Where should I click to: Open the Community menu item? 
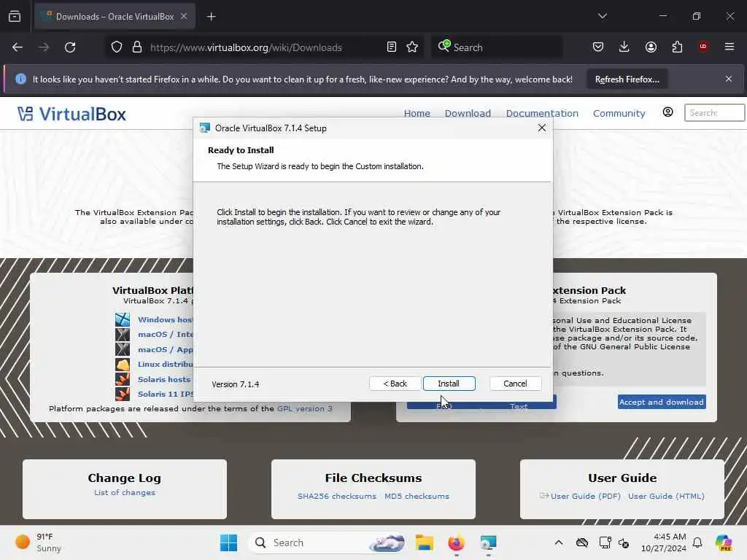coord(619,113)
